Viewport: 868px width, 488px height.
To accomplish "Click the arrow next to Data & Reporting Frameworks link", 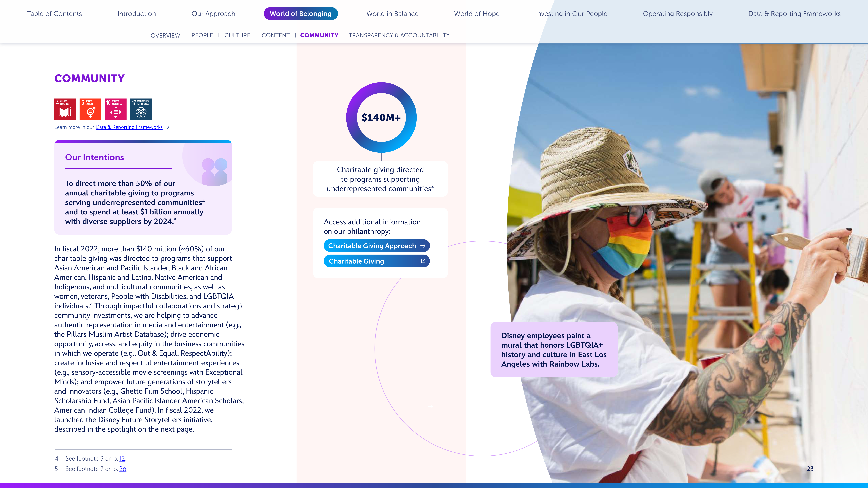I will [167, 127].
